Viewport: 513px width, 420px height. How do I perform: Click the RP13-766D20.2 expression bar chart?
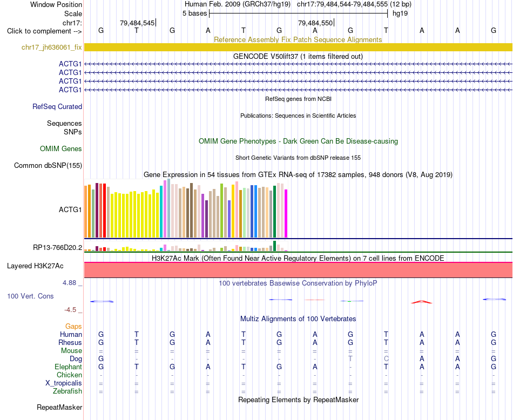click(186, 246)
